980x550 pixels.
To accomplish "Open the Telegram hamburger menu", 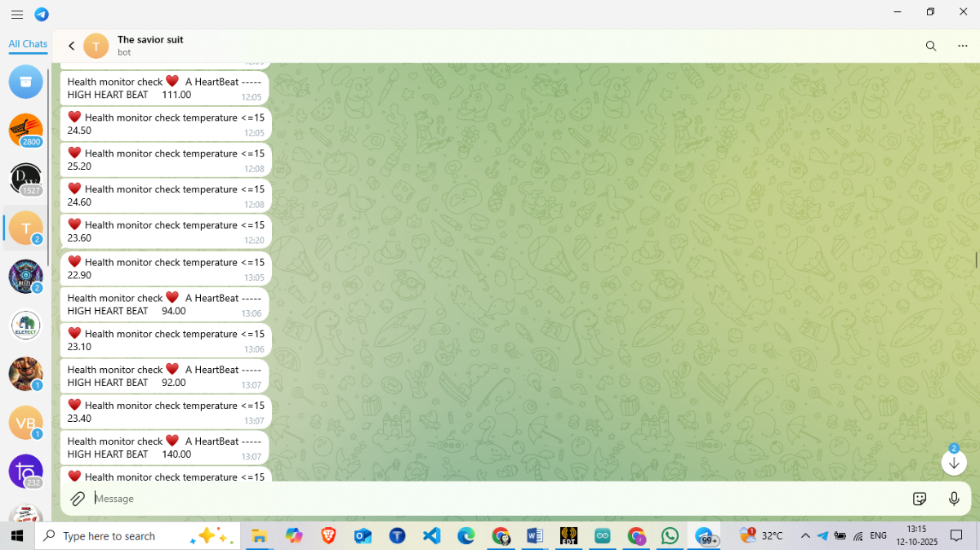I will 17,15.
